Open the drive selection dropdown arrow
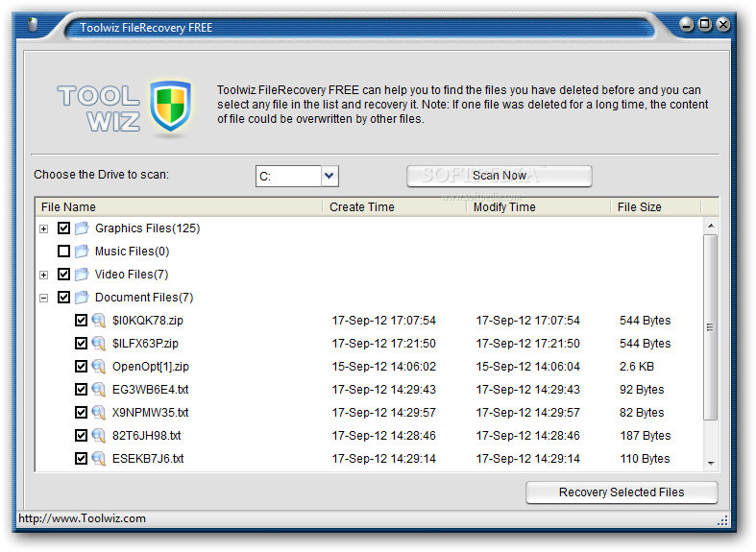Screen dimensions: 756x552 tap(329, 176)
